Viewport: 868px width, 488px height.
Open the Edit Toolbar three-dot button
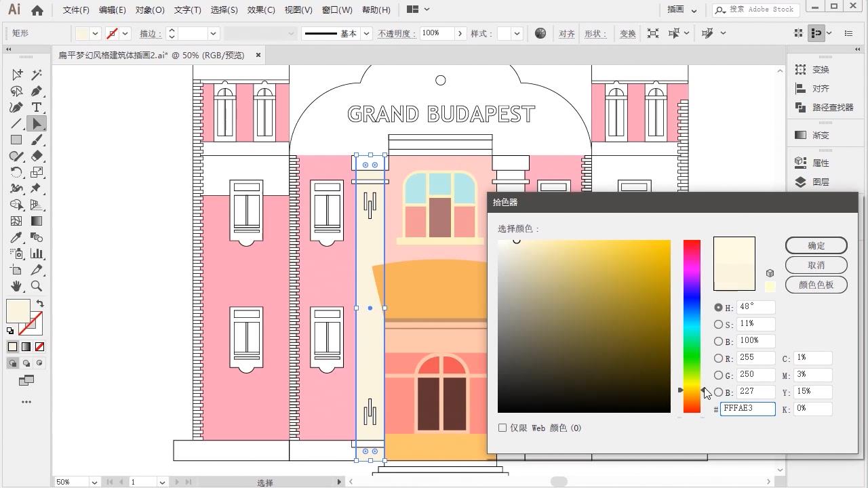(x=26, y=402)
